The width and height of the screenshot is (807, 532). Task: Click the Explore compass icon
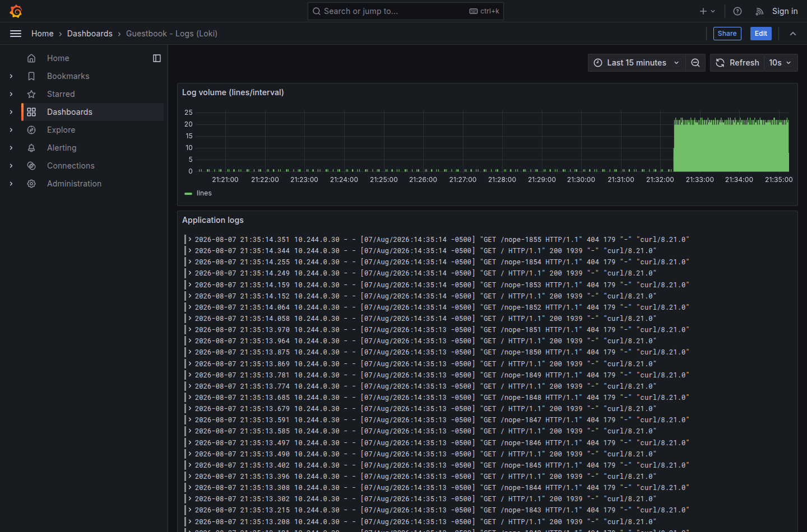[31, 130]
